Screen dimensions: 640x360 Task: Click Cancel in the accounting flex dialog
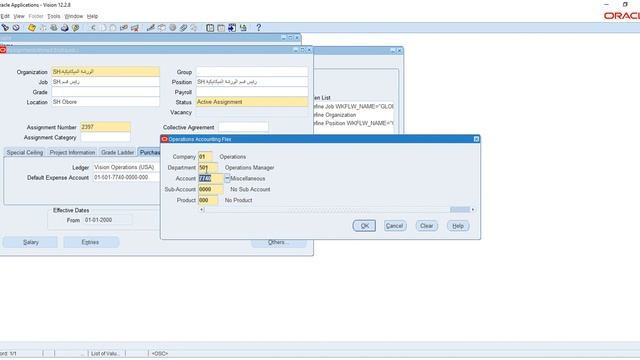click(395, 226)
